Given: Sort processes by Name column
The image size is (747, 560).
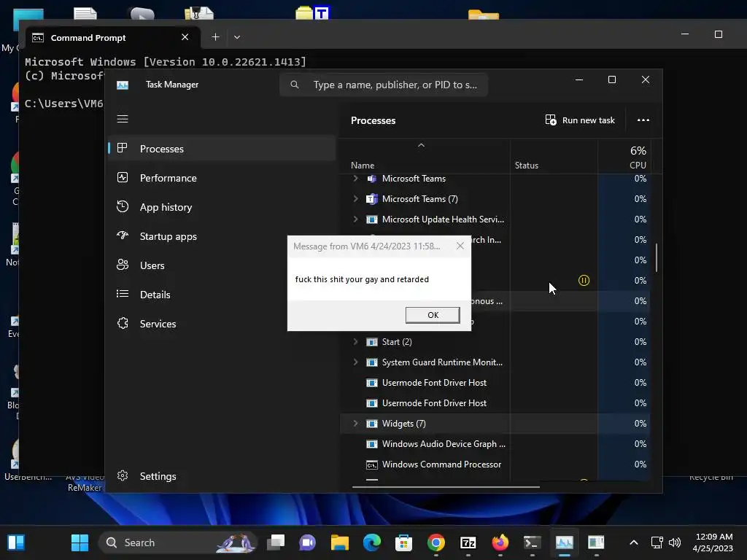Looking at the screenshot, I should [x=363, y=166].
